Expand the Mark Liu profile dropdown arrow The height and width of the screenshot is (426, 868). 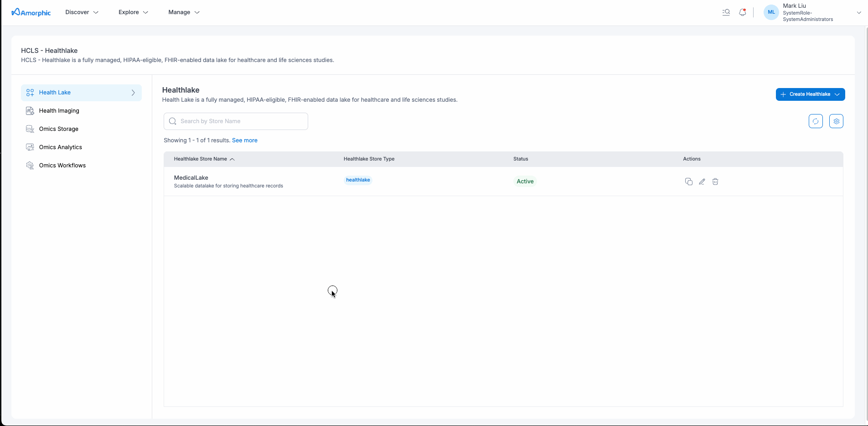[859, 13]
